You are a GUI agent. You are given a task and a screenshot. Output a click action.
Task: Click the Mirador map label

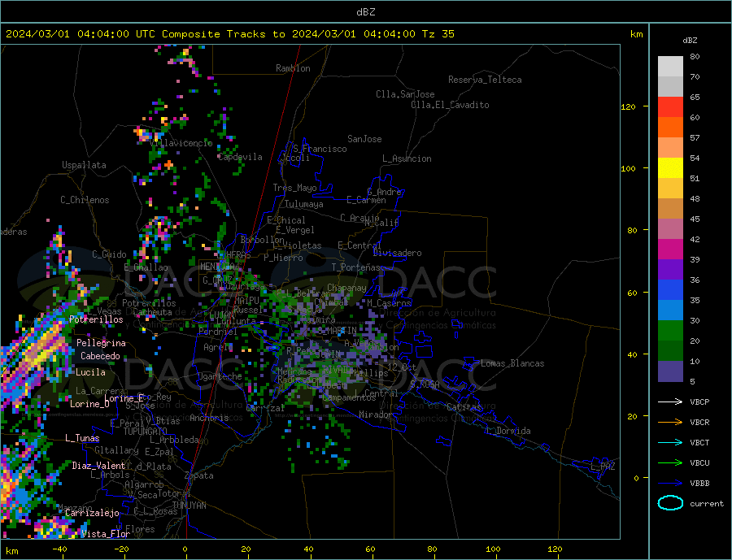pyautogui.click(x=376, y=415)
